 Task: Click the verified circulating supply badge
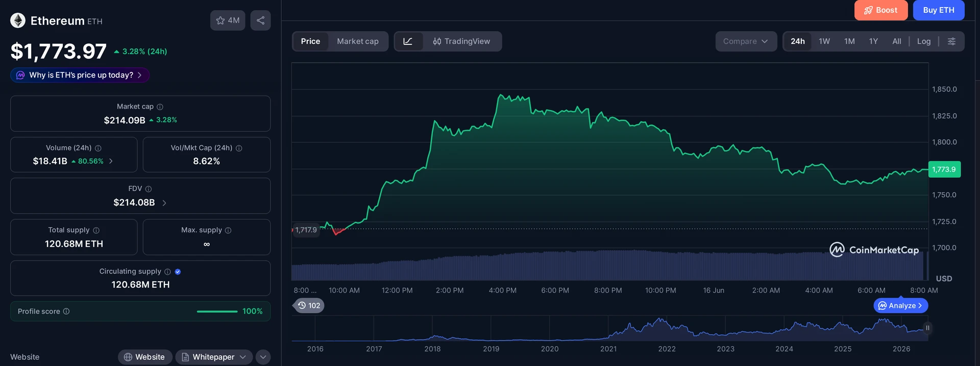click(178, 272)
